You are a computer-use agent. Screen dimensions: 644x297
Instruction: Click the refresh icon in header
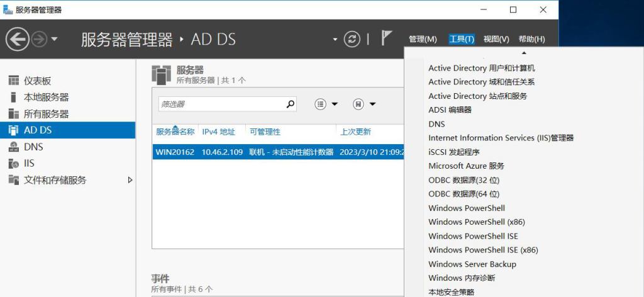tap(352, 40)
